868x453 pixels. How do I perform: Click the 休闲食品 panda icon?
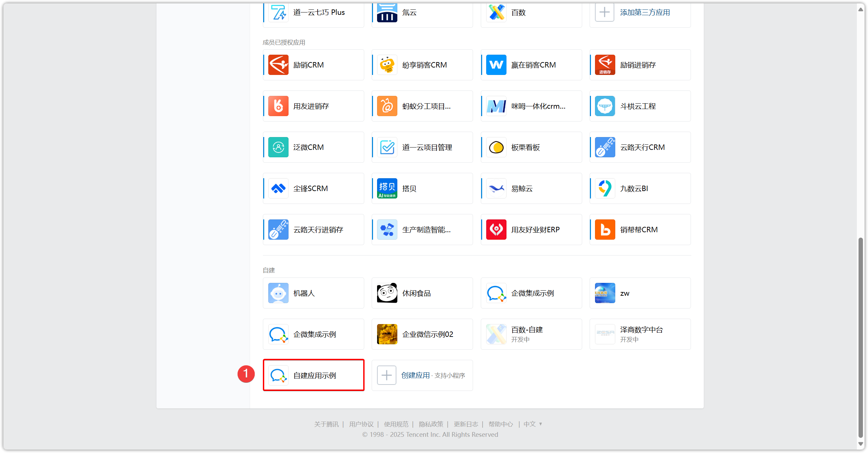[387, 293]
